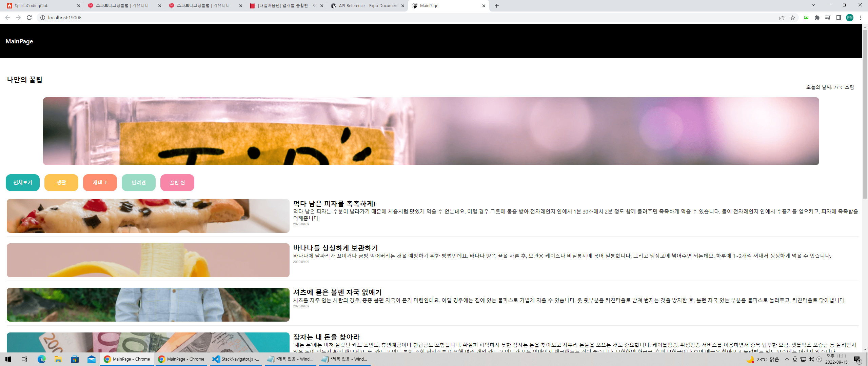Click title 잠자는 내 돈을 찾아라
Viewport: 868px width, 366px height.
(x=327, y=337)
